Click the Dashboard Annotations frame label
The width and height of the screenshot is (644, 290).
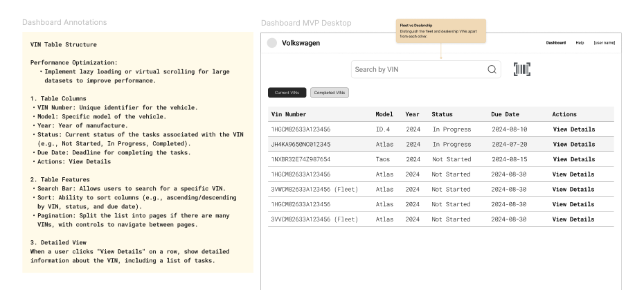(64, 22)
